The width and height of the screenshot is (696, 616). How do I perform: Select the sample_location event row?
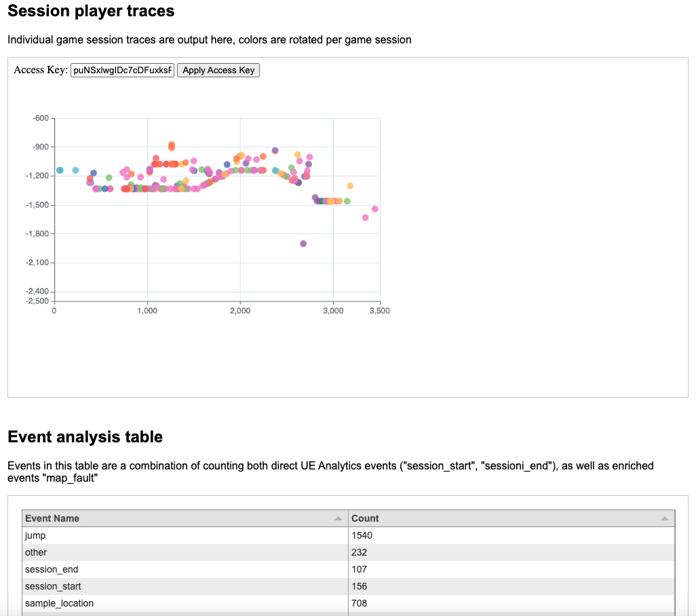tap(183, 603)
